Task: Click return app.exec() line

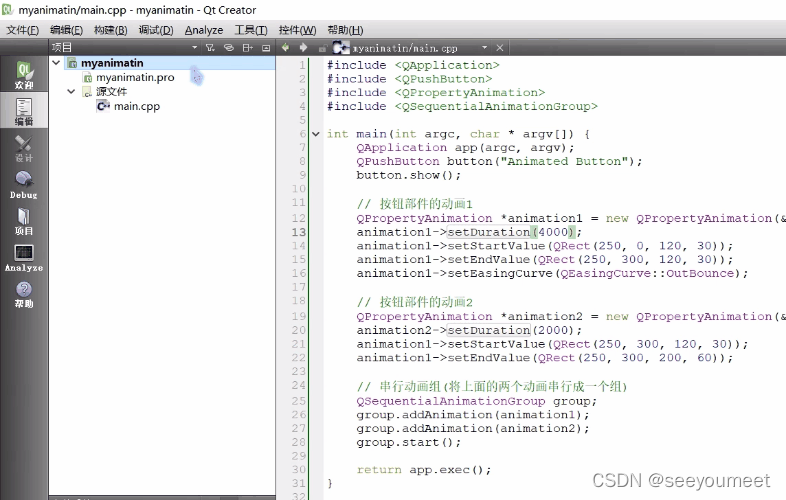Action: point(424,470)
